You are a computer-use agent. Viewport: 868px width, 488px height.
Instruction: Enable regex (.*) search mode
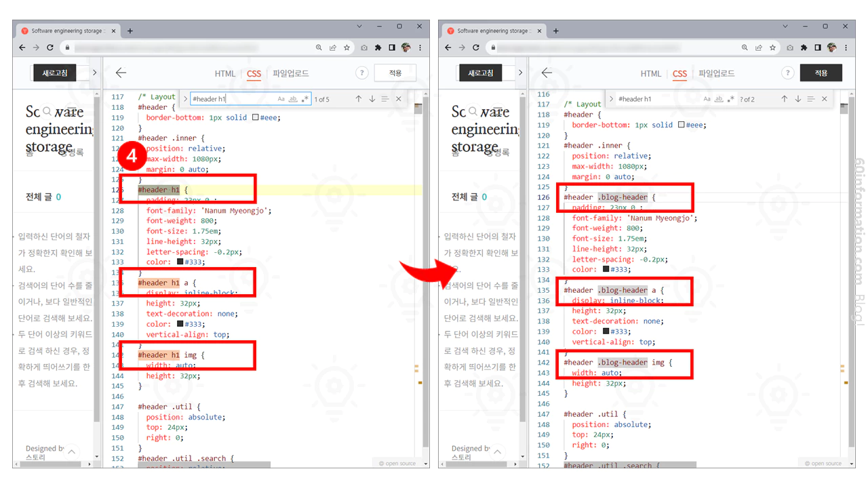tap(304, 98)
